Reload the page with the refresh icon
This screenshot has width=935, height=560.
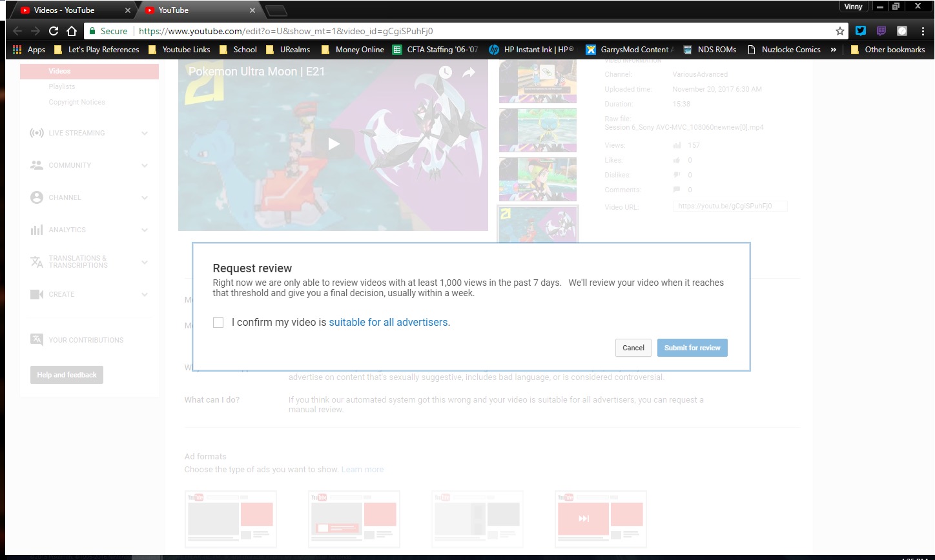coord(54,31)
